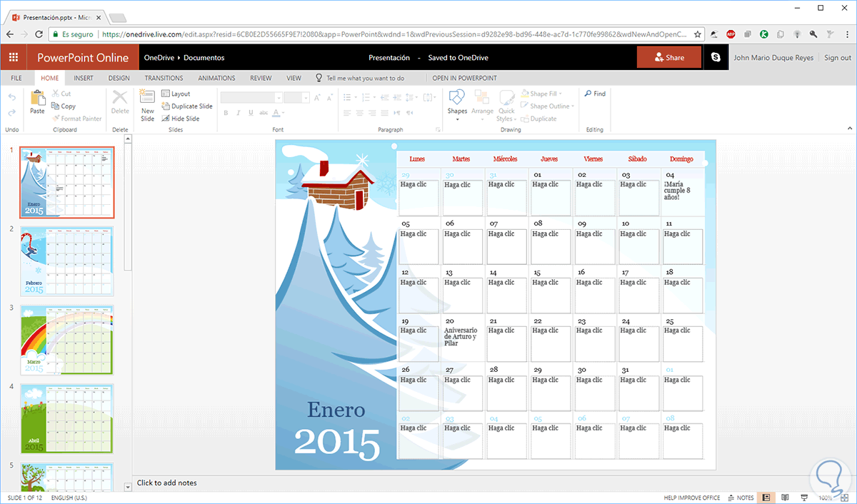The image size is (857, 504).
Task: Select the Febrero 2015 slide thumbnail
Action: tap(66, 261)
